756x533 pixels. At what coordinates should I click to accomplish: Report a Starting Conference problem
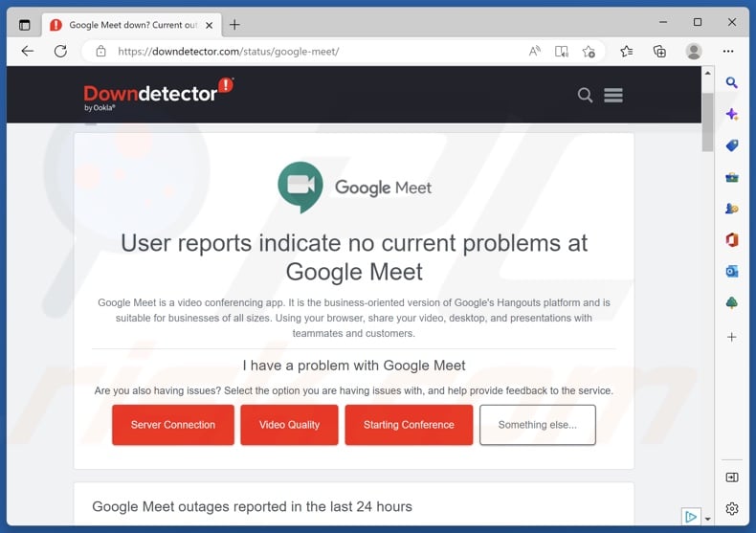pos(409,425)
